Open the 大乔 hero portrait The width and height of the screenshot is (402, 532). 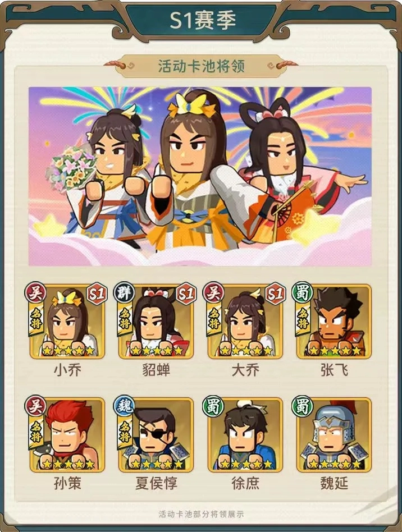245,322
